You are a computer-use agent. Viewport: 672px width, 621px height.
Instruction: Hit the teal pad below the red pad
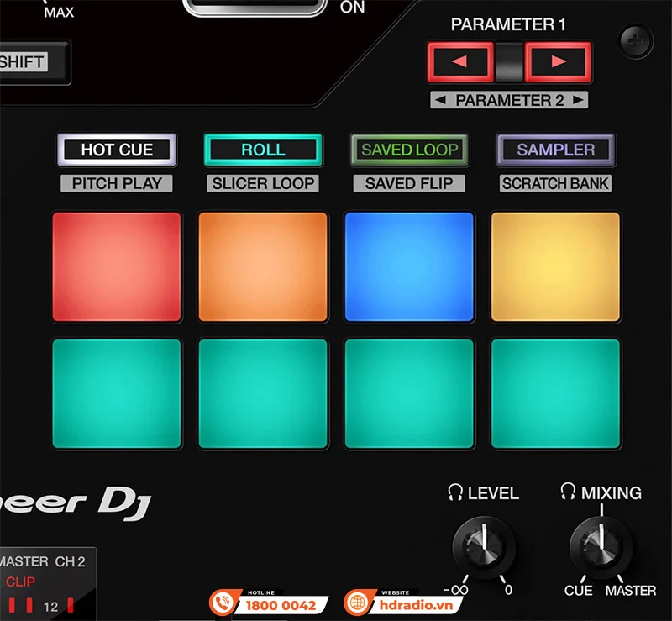click(x=117, y=394)
